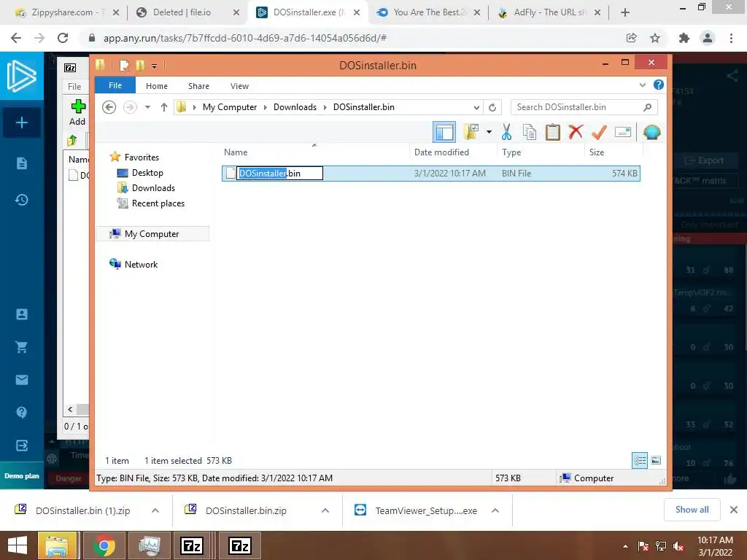
Task: Go up one folder level arrow
Action: [164, 107]
